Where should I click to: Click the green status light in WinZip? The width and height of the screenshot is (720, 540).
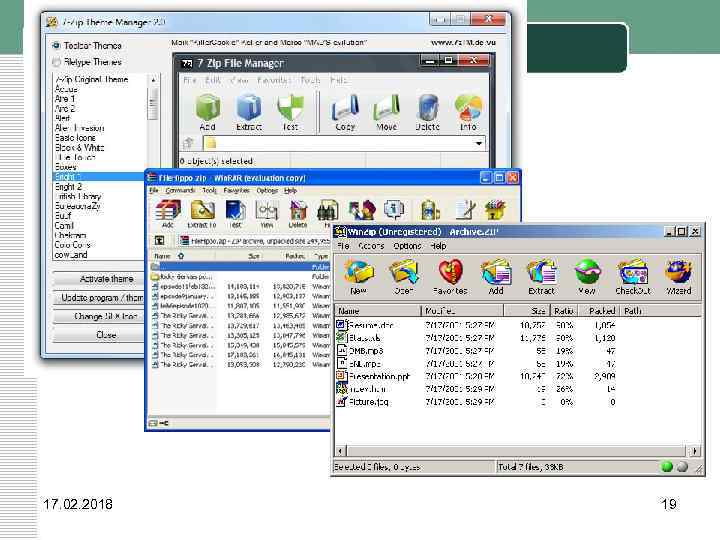coord(667,467)
